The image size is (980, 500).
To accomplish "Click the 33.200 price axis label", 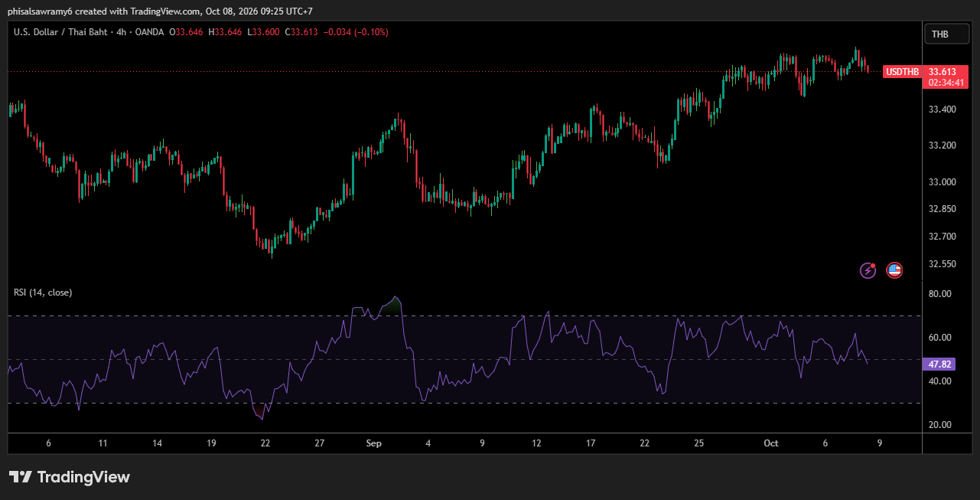I will click(942, 145).
